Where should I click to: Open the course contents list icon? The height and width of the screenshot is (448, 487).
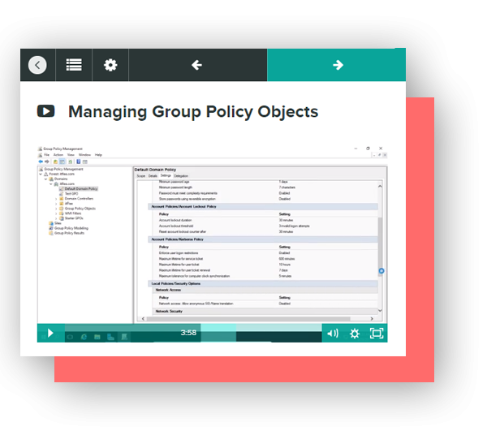[x=74, y=65]
